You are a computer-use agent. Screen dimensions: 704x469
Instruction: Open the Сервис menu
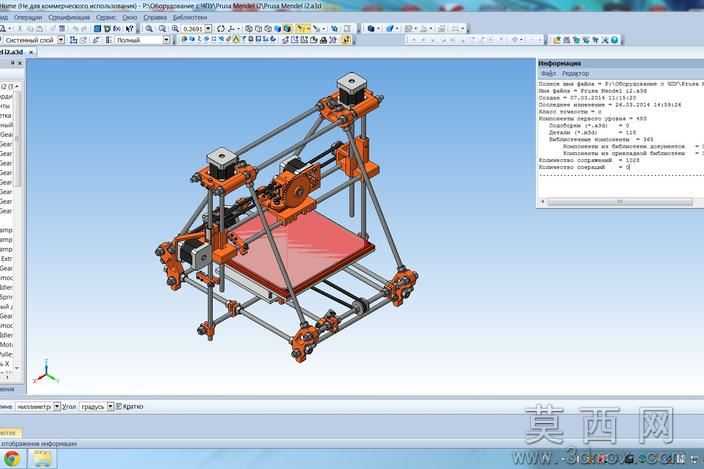coord(106,18)
